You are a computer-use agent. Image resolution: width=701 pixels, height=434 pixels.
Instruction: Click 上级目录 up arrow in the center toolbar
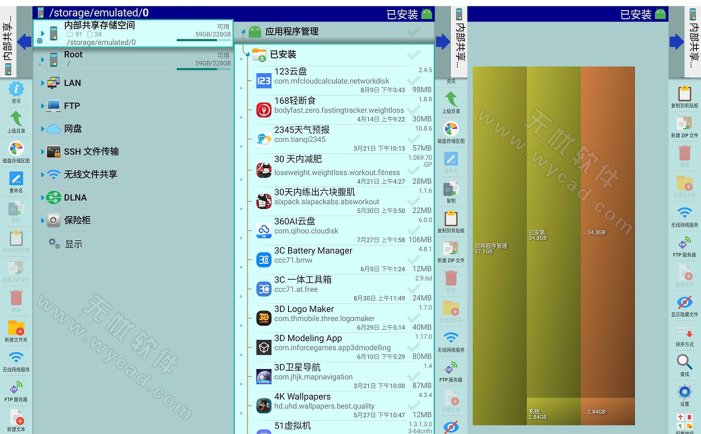pyautogui.click(x=451, y=99)
